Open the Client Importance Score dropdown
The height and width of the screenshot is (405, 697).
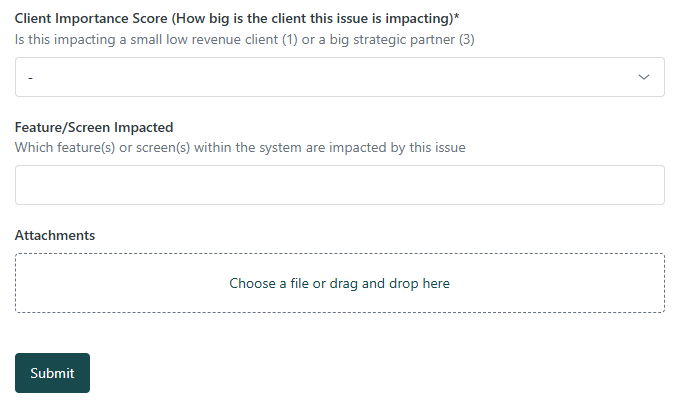pos(340,77)
